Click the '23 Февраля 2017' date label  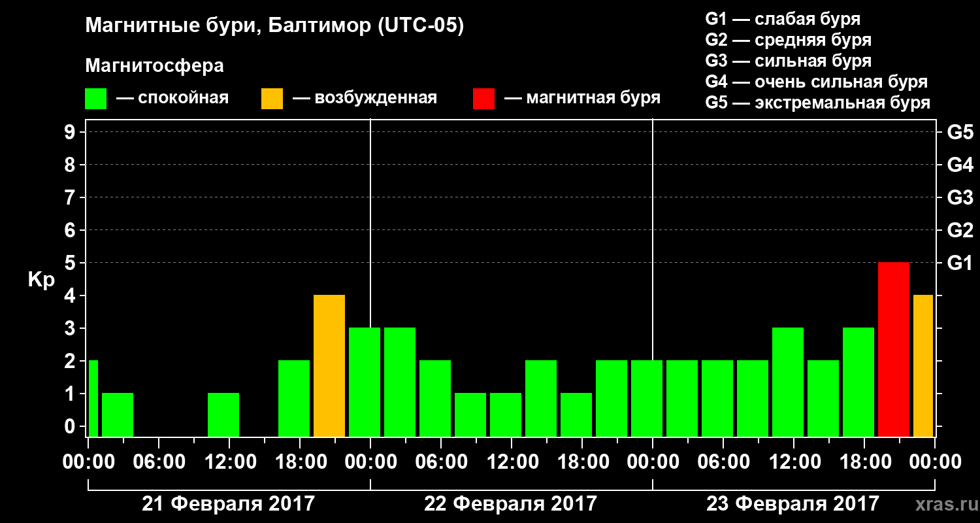[x=793, y=504]
